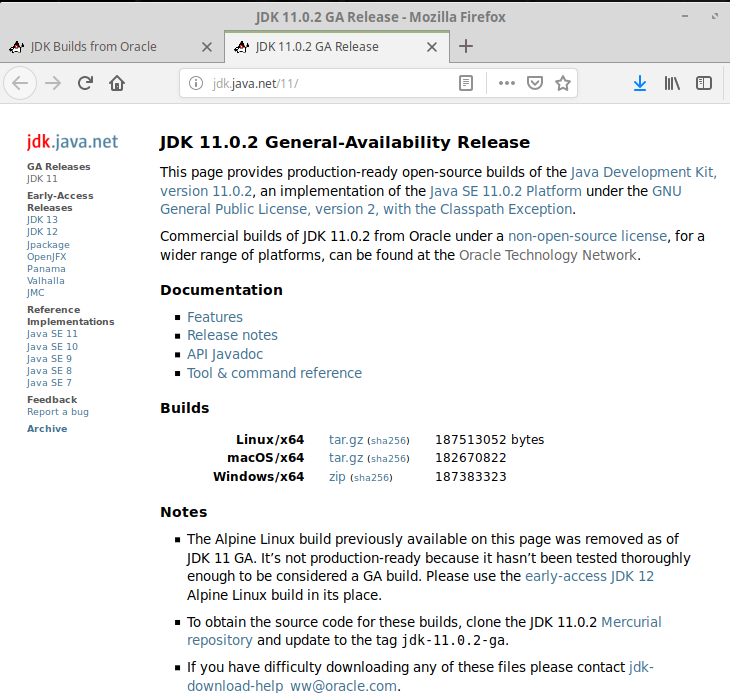Select the JDK 11.0.2 GA Release tab

point(337,47)
